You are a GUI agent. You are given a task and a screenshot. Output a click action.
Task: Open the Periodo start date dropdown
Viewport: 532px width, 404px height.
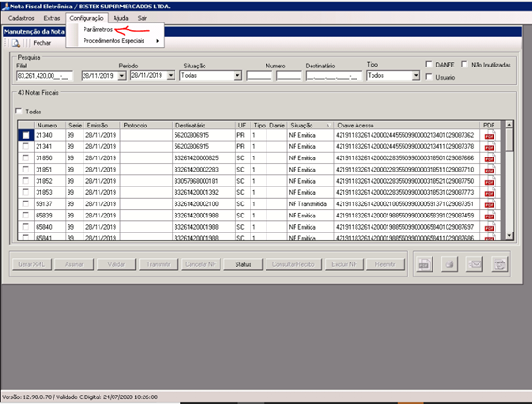(122, 76)
